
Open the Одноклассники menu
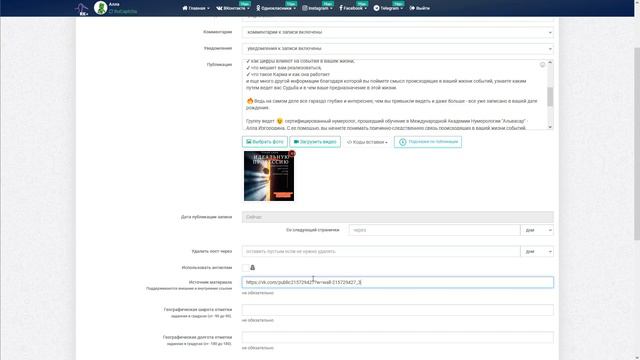pyautogui.click(x=276, y=8)
